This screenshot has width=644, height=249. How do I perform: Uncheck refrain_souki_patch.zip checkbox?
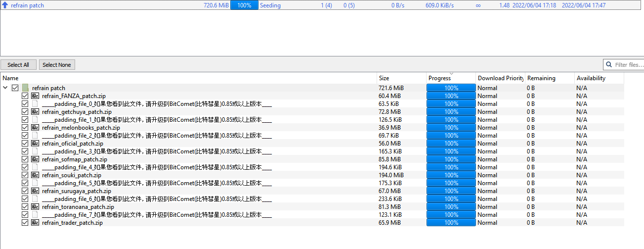coord(25,175)
